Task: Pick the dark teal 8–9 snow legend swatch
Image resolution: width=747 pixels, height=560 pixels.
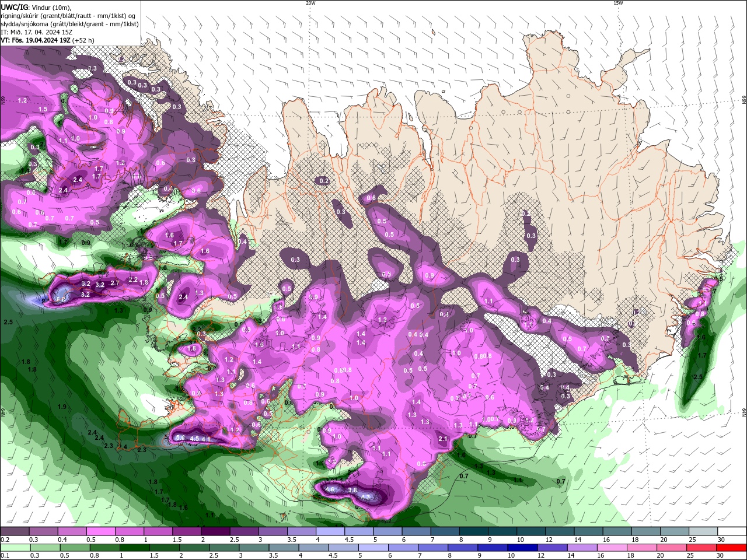Action: click(474, 531)
